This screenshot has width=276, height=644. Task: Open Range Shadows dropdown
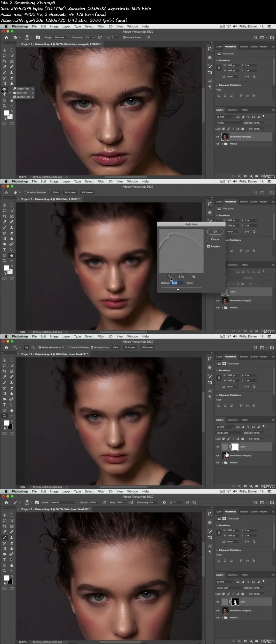[61, 37]
